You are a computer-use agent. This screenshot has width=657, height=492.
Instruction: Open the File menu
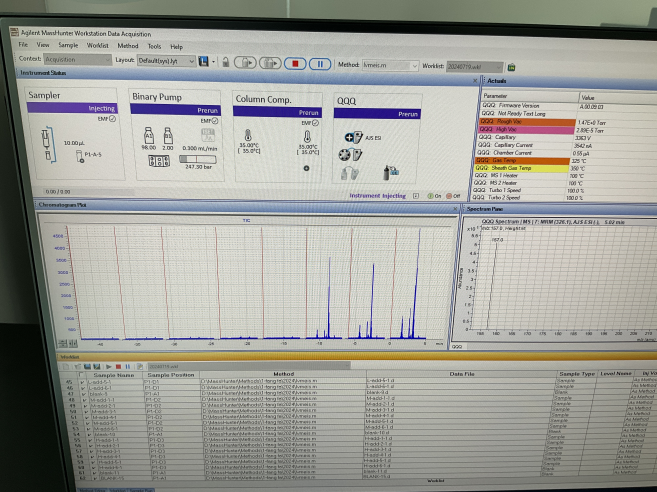tap(23, 44)
